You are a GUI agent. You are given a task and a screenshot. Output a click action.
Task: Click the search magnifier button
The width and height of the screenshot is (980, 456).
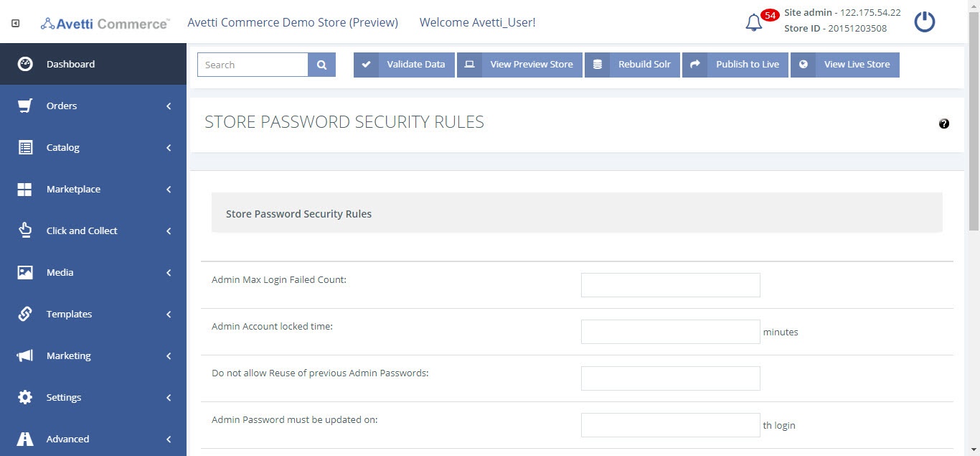[322, 65]
